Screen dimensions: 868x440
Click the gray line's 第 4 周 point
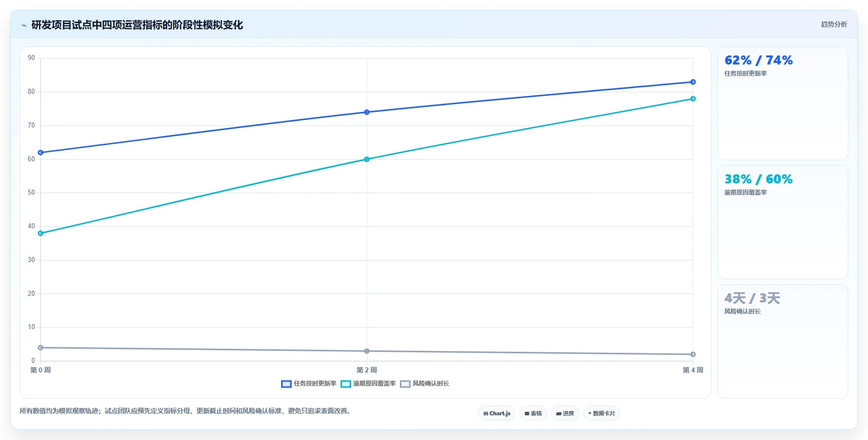pyautogui.click(x=693, y=354)
